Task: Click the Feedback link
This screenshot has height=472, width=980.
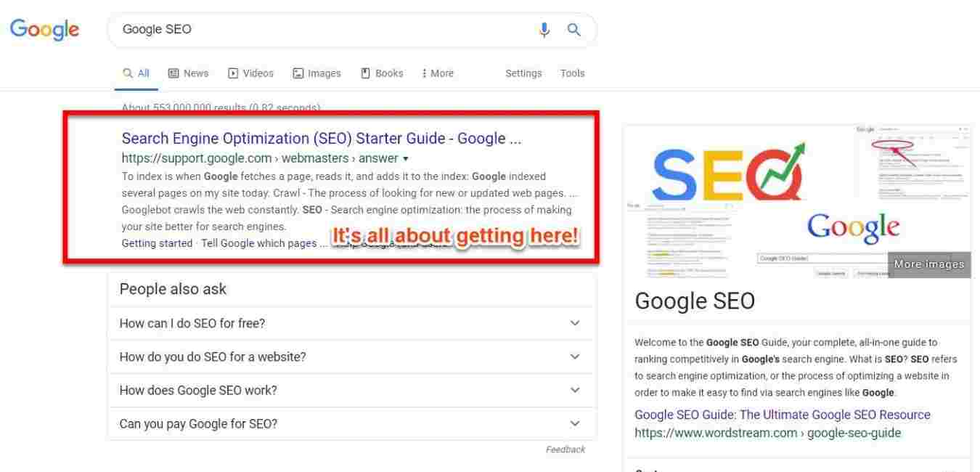Action: click(565, 449)
